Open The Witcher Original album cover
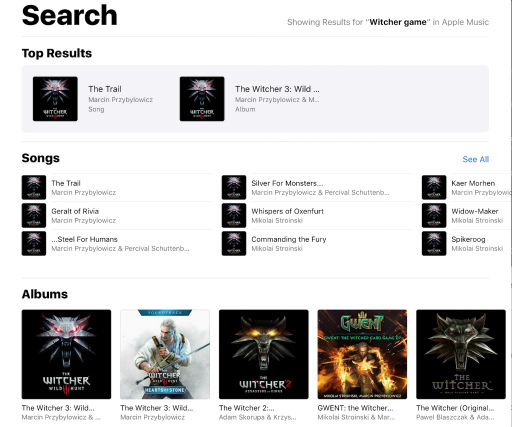 coord(461,354)
